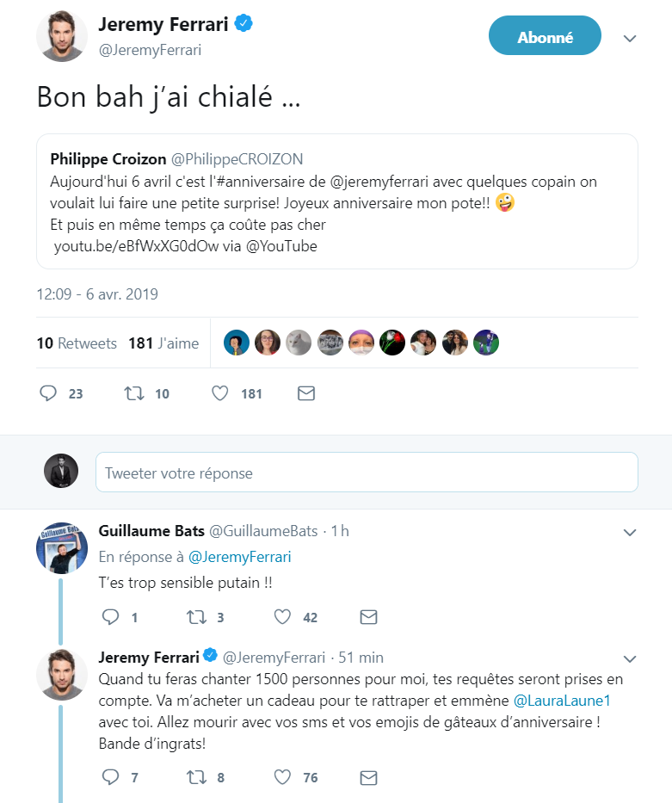Open the youtu.be link in quoted tweet
Screen dimensions: 672x803
(x=136, y=246)
